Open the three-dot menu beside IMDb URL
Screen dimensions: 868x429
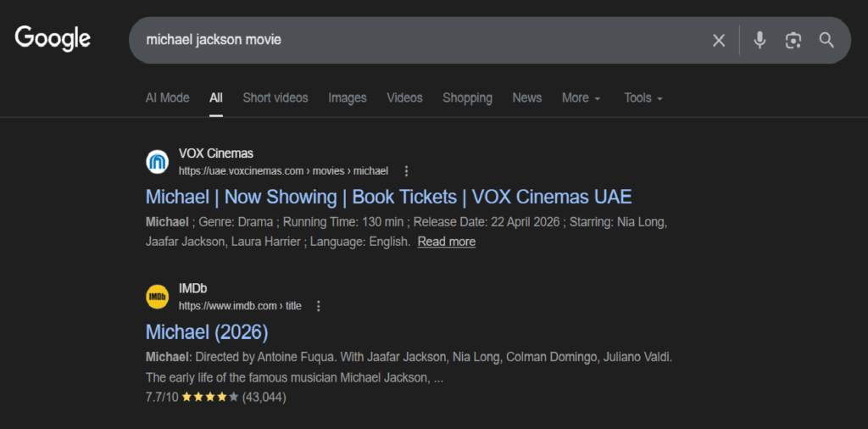(x=319, y=306)
